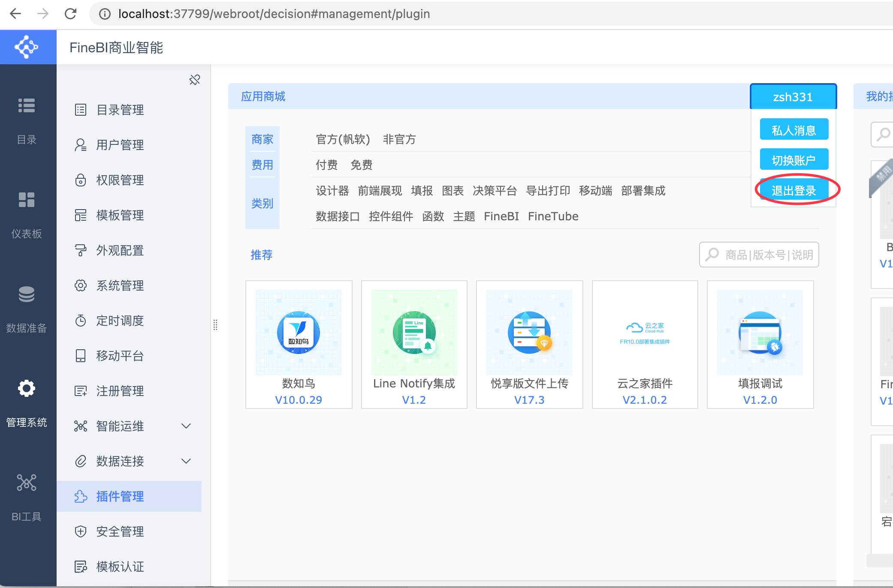Click the 移动平台 tablet icon

point(81,356)
